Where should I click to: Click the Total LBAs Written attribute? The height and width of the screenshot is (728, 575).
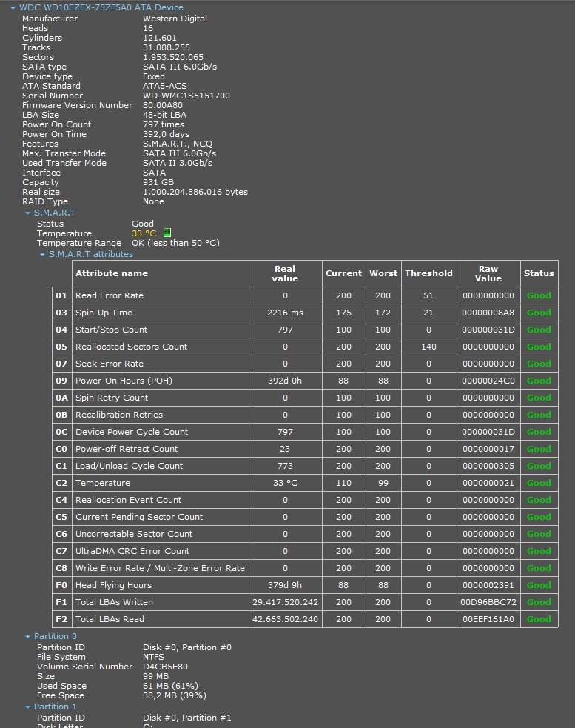click(116, 602)
